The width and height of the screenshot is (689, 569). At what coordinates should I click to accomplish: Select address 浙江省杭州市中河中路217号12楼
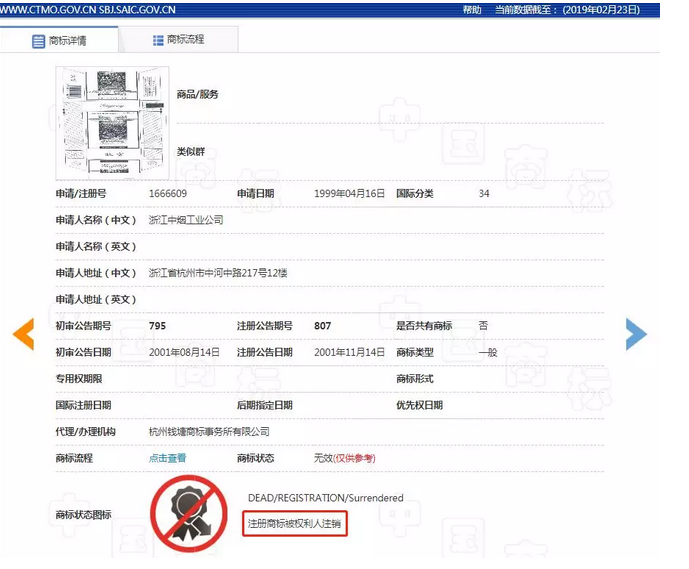click(x=218, y=273)
